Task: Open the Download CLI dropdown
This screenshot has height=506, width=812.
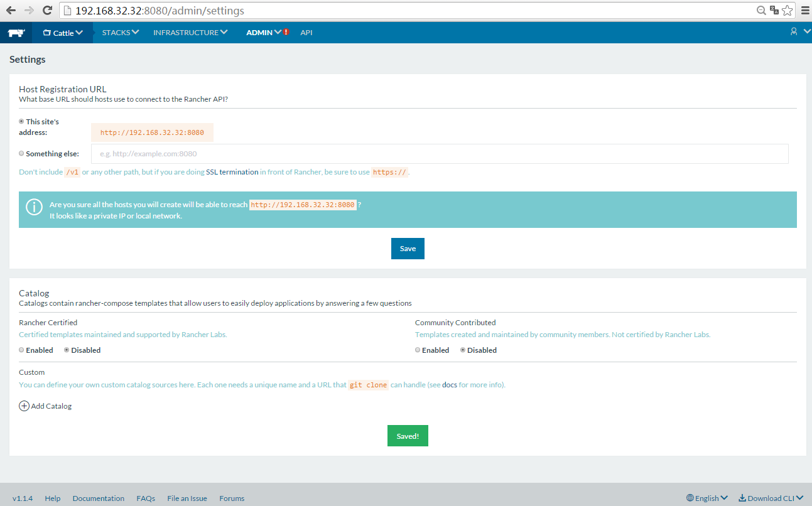Action: (771, 498)
